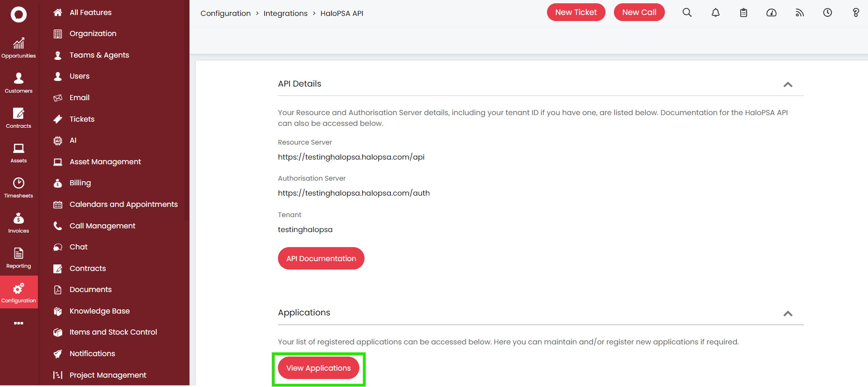Image resolution: width=868 pixels, height=387 pixels.
Task: Click the clipboard icon in the top bar
Action: tap(744, 13)
